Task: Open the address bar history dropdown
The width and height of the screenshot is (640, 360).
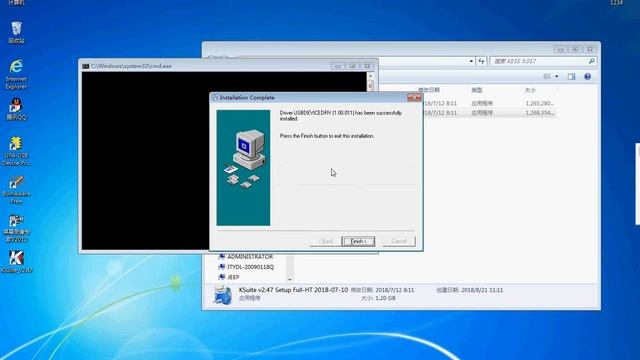Action: coord(471,61)
